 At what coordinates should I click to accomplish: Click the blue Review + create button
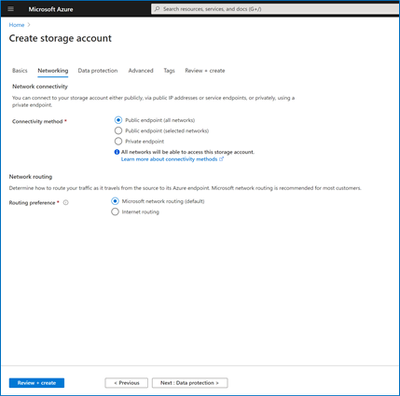(37, 383)
